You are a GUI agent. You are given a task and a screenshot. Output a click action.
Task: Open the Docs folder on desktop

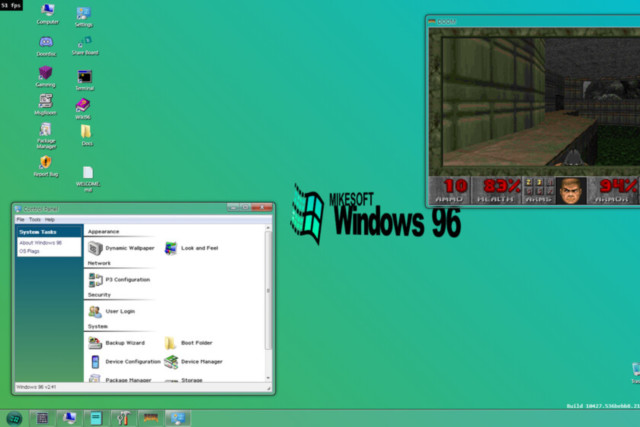click(86, 135)
